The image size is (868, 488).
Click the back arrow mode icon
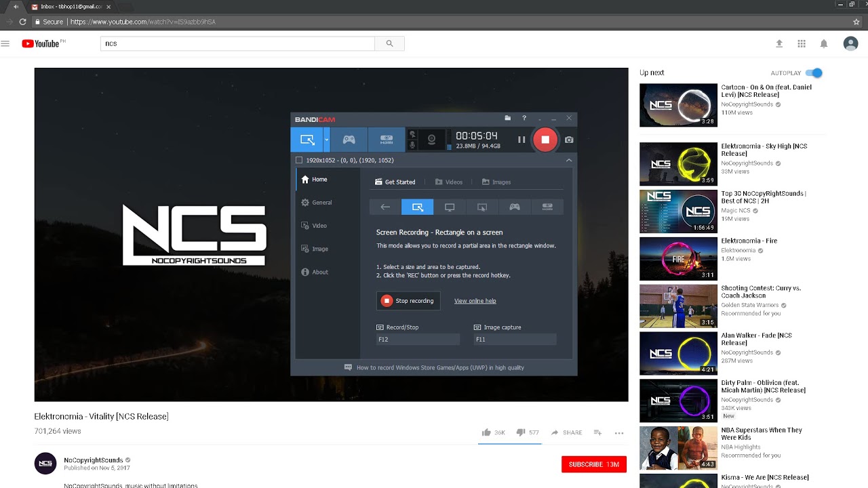click(x=385, y=207)
